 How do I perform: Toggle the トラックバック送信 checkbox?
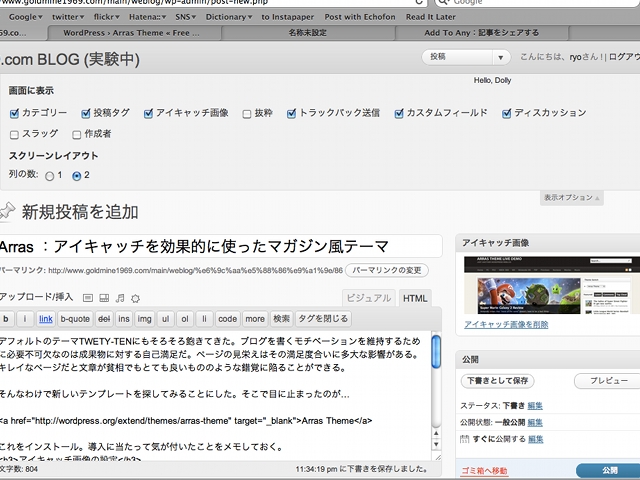pyautogui.click(x=291, y=113)
